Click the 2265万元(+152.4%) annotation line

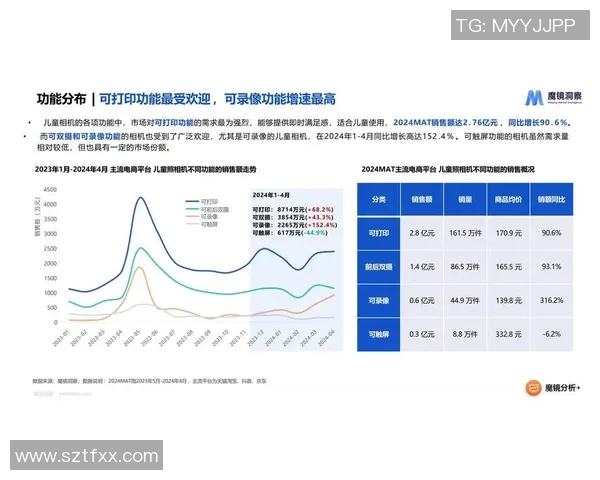[295, 225]
